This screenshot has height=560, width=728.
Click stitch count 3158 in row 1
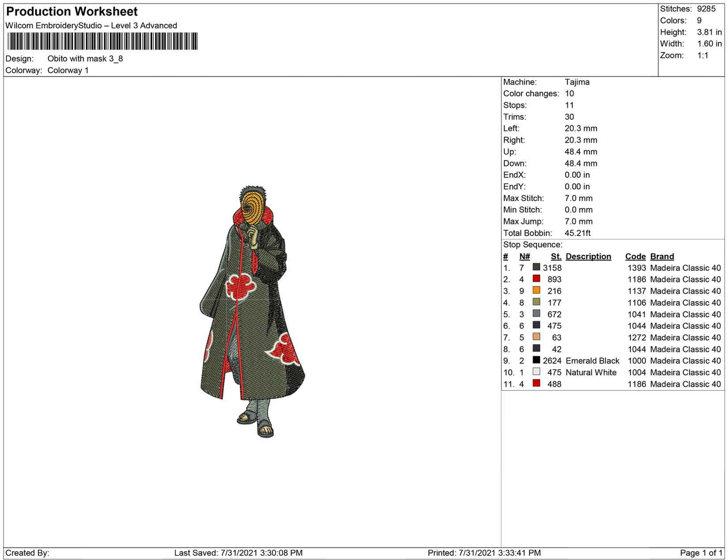coord(552,268)
